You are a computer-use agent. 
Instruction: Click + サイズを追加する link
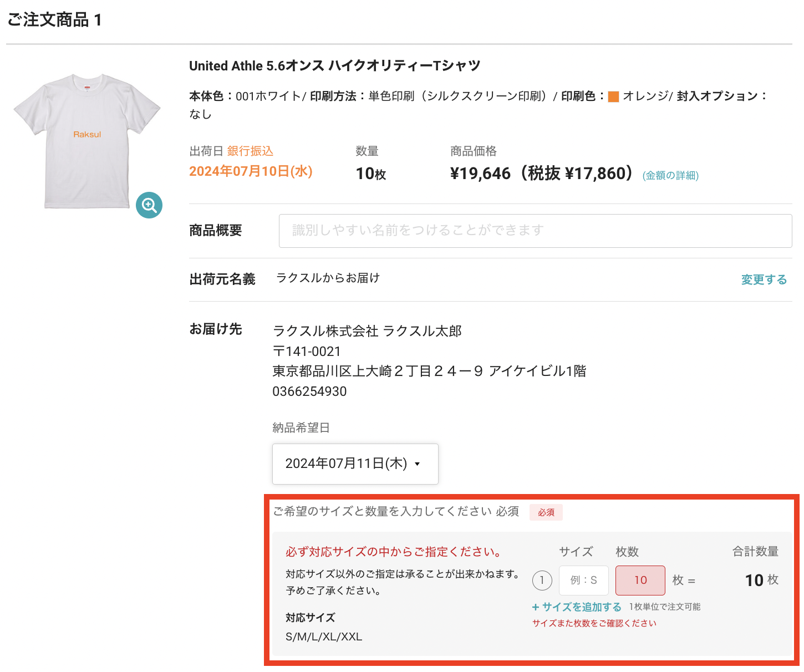(577, 607)
